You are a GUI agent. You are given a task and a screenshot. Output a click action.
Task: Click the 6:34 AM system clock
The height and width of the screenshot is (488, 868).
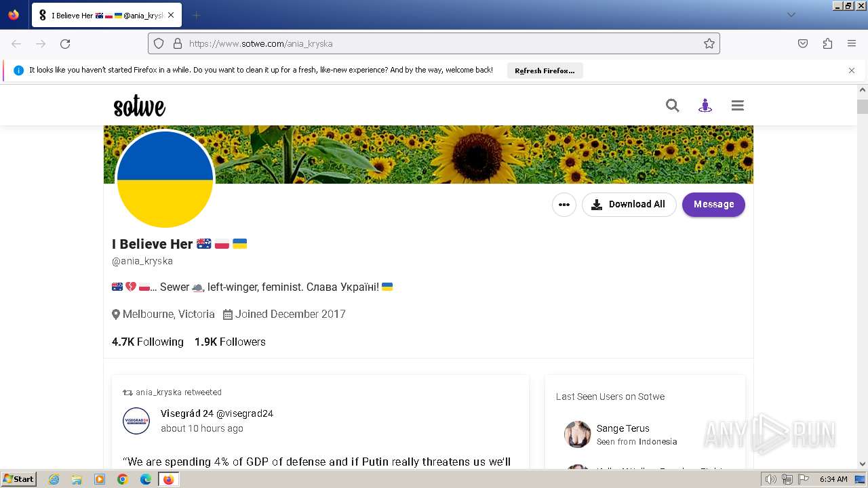pos(833,479)
